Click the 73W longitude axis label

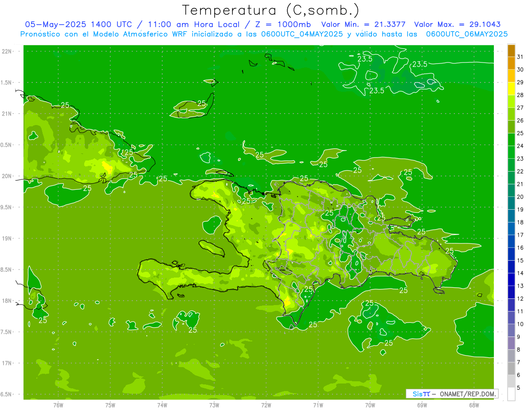[214, 405]
